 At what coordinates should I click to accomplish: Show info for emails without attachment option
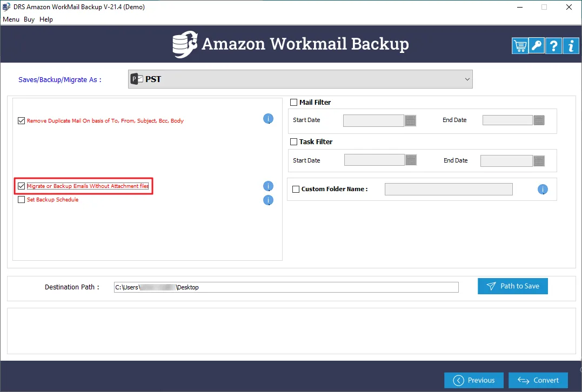tap(268, 186)
